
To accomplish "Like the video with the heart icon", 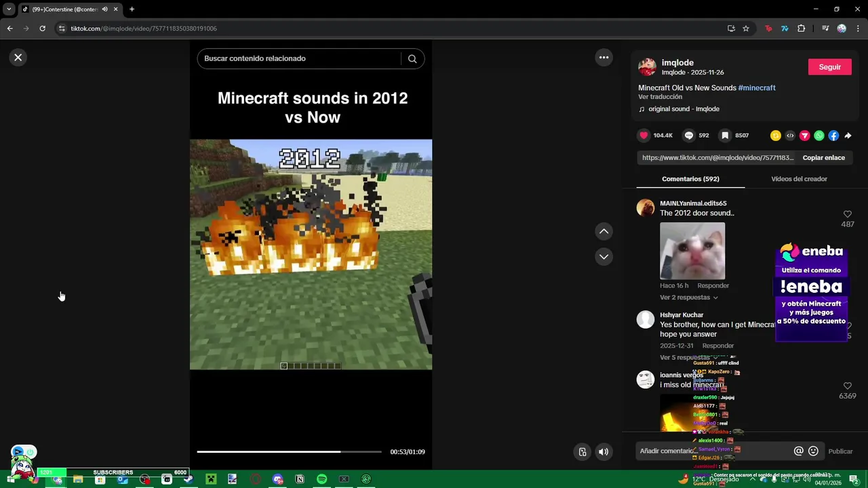I will pos(644,136).
